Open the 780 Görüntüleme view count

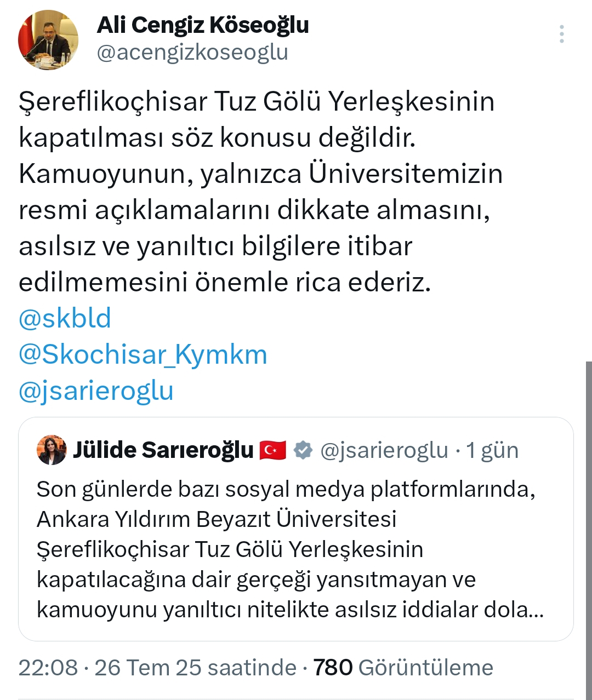[403, 668]
